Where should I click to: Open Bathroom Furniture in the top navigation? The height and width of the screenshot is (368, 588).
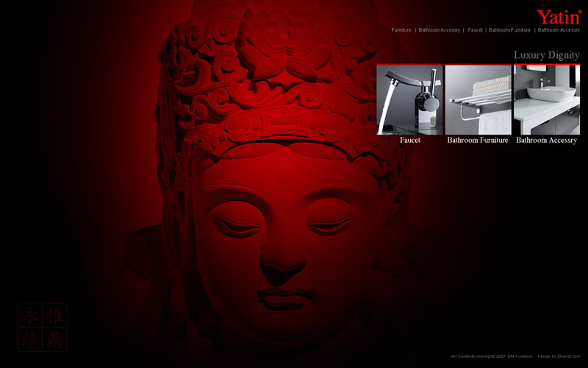tap(509, 30)
